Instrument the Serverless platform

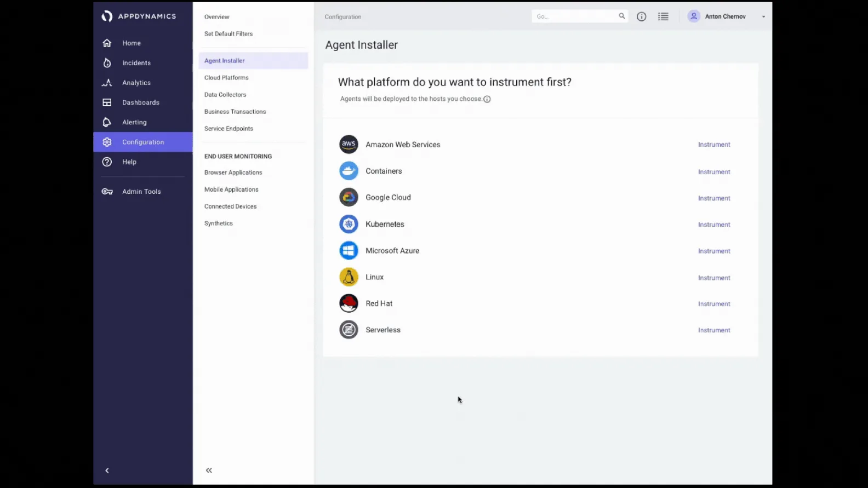[x=714, y=330]
